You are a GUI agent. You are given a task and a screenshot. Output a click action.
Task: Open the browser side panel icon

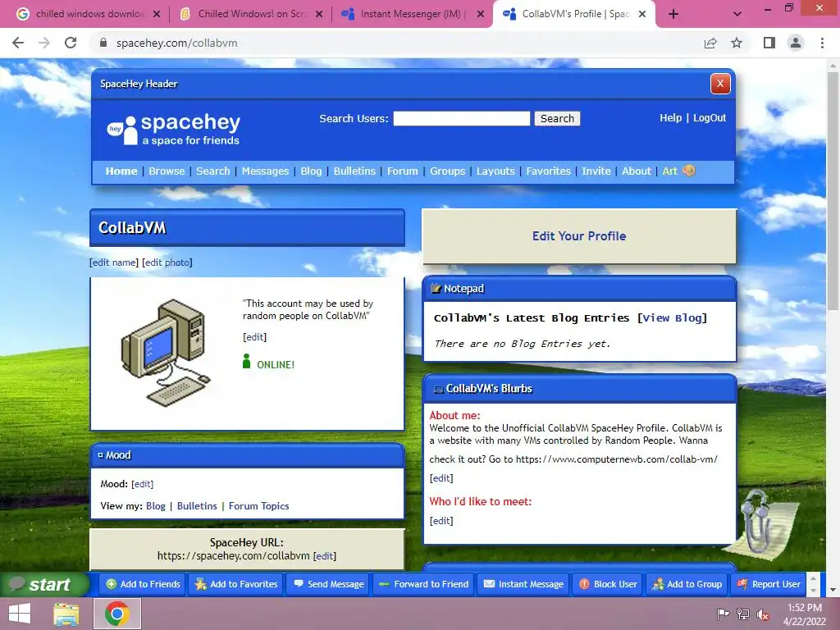click(769, 43)
